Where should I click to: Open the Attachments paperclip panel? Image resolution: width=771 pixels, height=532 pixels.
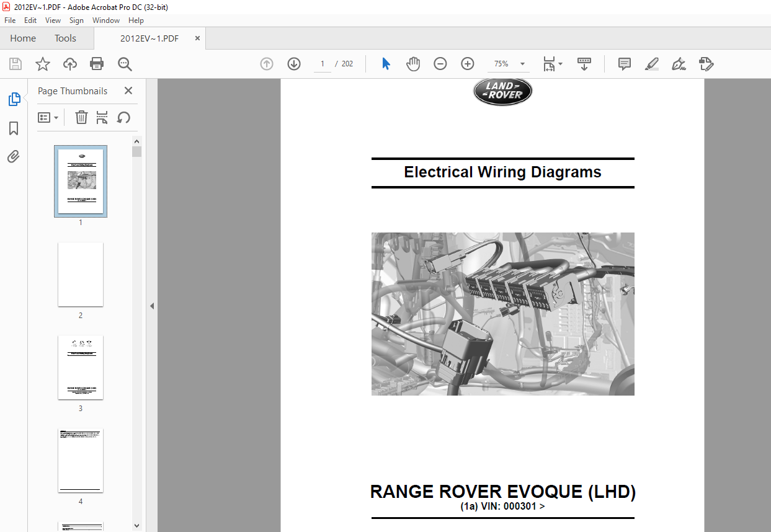14,156
